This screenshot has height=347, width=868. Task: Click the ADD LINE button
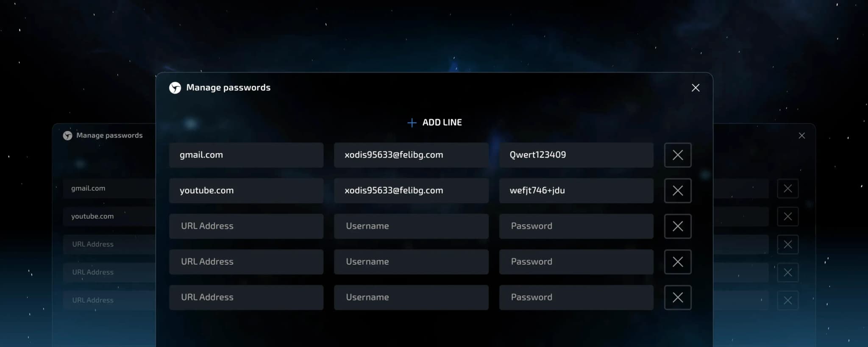point(442,122)
